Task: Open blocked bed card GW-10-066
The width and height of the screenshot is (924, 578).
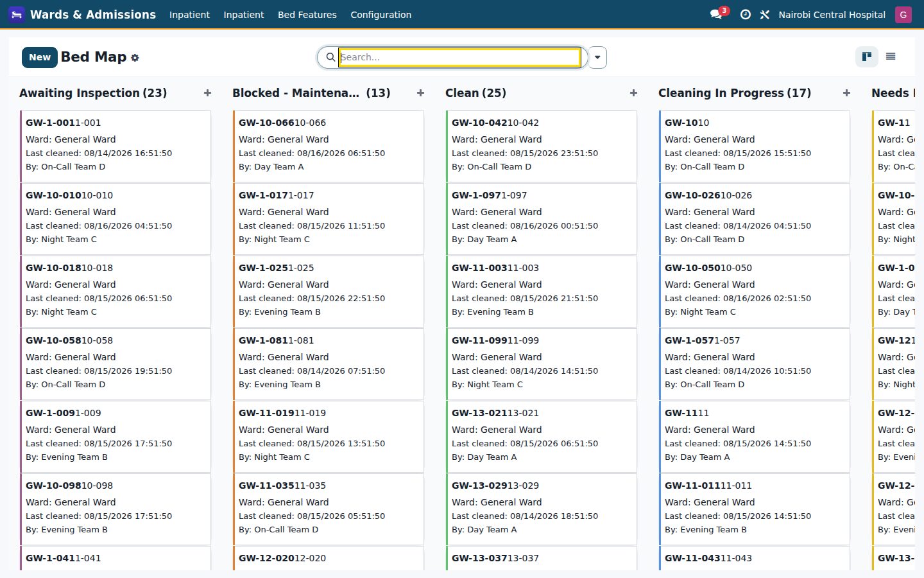Action: click(329, 146)
